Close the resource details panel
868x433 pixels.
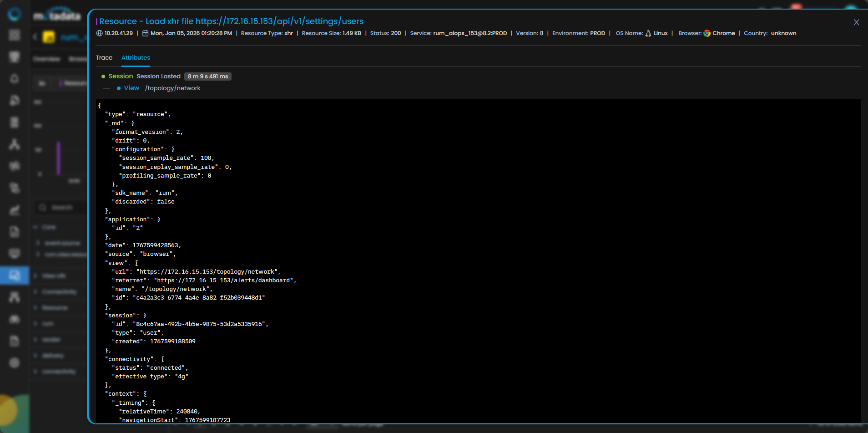point(856,22)
